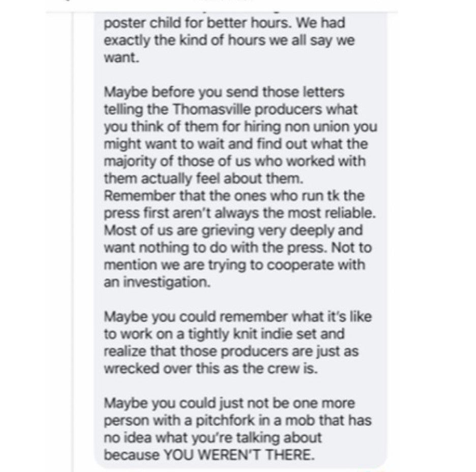Tap the line "them actually feel about them."
Image resolution: width=476 pixels, height=472 pixels.
pos(204,179)
